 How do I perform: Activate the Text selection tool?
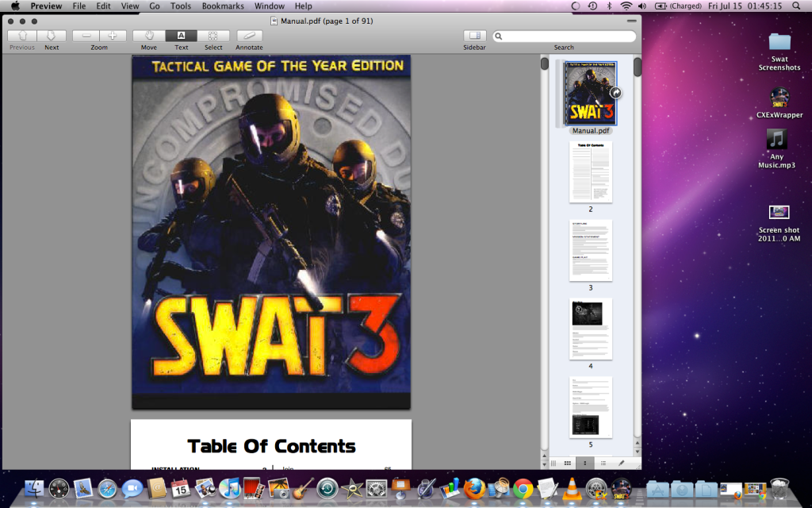(182, 36)
